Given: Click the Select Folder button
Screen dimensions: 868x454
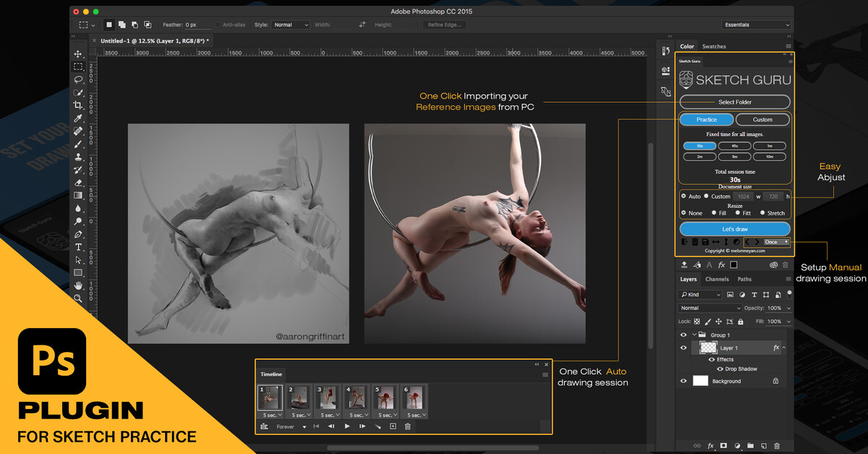Looking at the screenshot, I should pos(735,102).
